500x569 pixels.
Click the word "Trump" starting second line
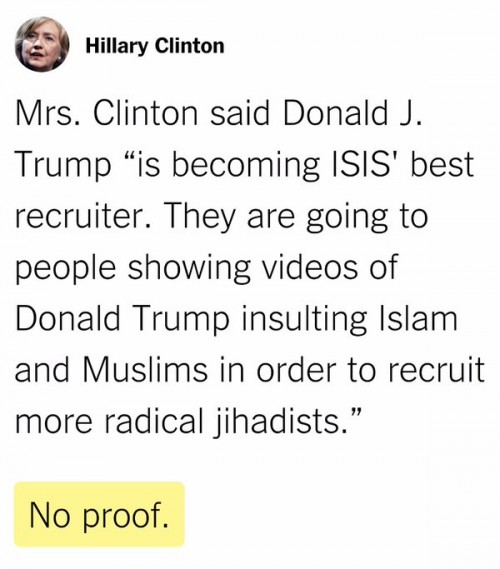(x=63, y=166)
